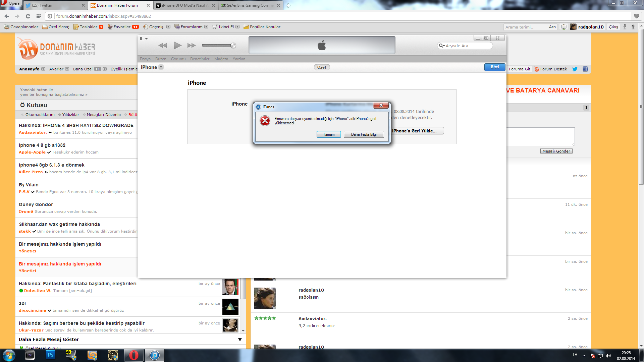Switch to Se7enSins Gaming Community tab
The height and width of the screenshot is (362, 644).
tap(251, 5)
